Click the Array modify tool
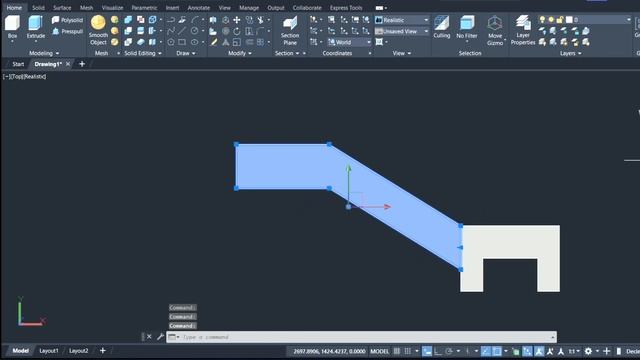Viewport: 640px width, 360px height. tap(260, 42)
